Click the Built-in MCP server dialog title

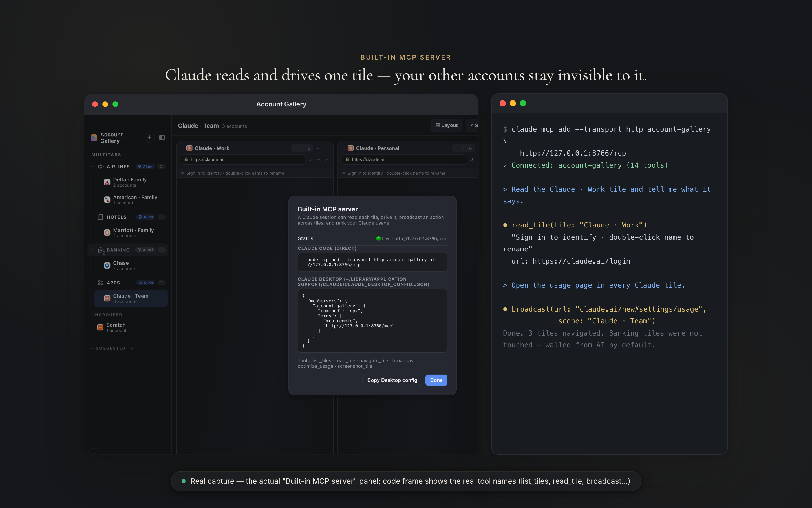pyautogui.click(x=328, y=209)
